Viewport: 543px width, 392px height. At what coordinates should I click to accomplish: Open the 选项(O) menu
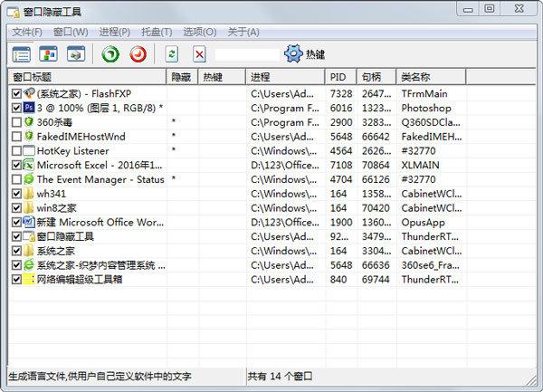(x=199, y=33)
